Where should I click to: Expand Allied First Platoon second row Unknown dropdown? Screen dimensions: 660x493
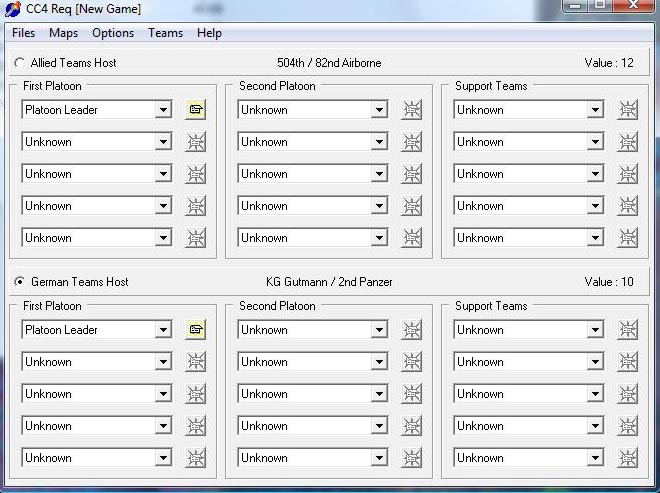tap(163, 142)
